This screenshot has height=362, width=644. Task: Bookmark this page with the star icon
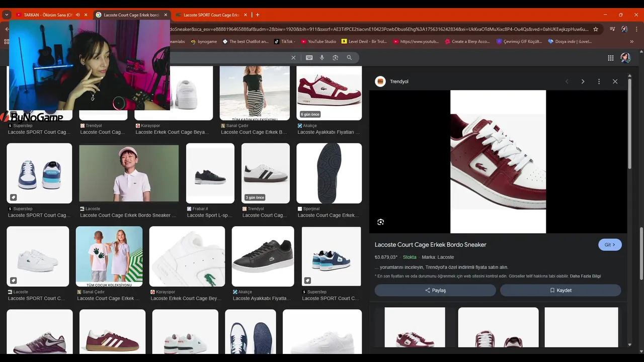tap(596, 29)
